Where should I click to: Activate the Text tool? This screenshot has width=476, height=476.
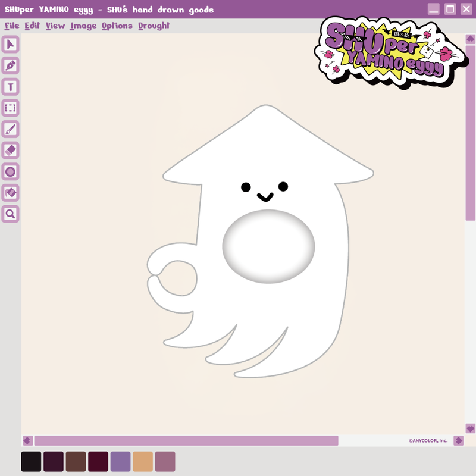9,87
